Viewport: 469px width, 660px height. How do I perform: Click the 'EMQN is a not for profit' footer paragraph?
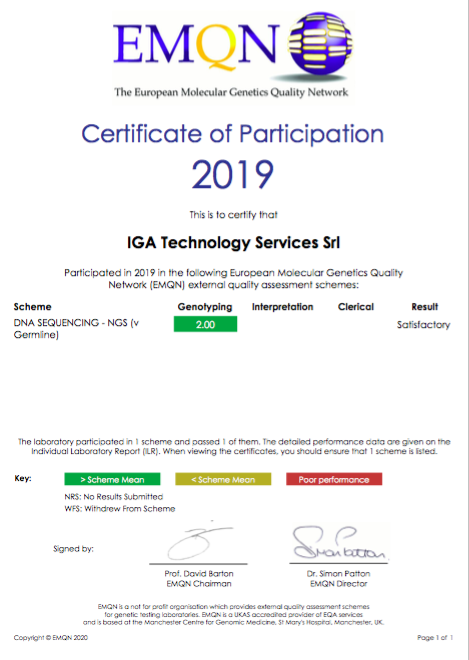coord(234,615)
